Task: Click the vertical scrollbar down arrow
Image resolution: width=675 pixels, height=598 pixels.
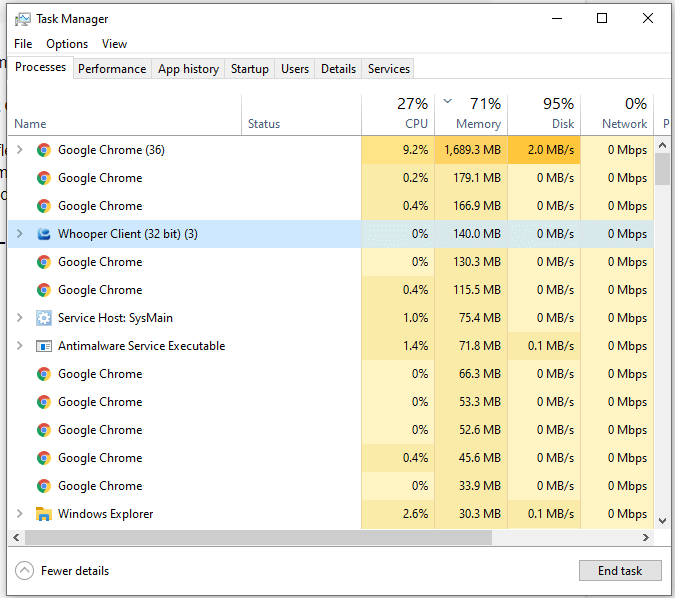Action: [663, 521]
